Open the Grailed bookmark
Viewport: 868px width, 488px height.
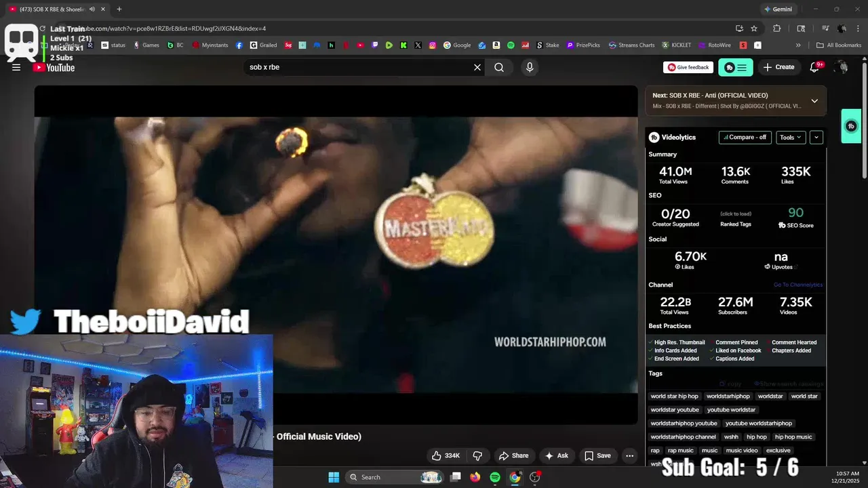[264, 45]
